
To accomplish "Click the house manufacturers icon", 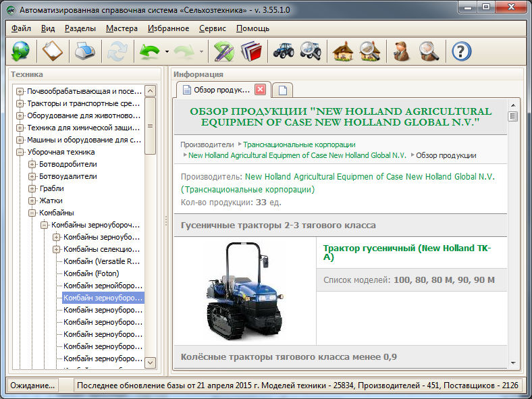I will click(x=343, y=51).
